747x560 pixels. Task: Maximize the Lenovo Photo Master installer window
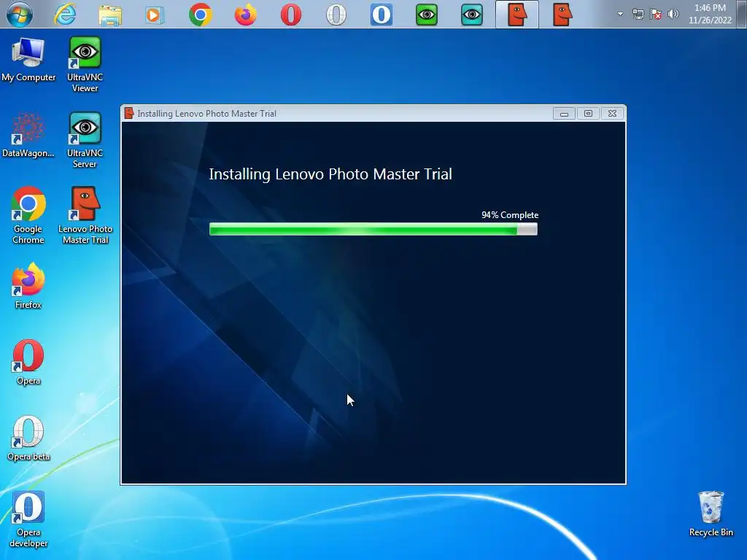tap(588, 113)
